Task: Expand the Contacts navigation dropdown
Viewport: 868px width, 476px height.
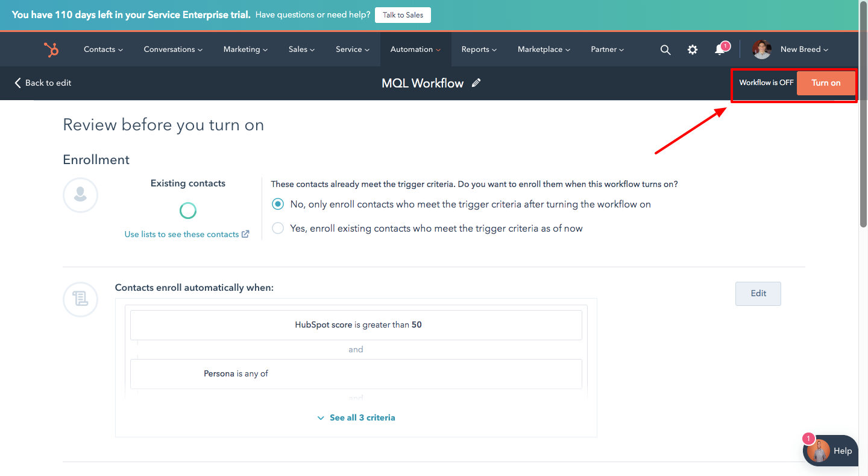Action: click(103, 49)
